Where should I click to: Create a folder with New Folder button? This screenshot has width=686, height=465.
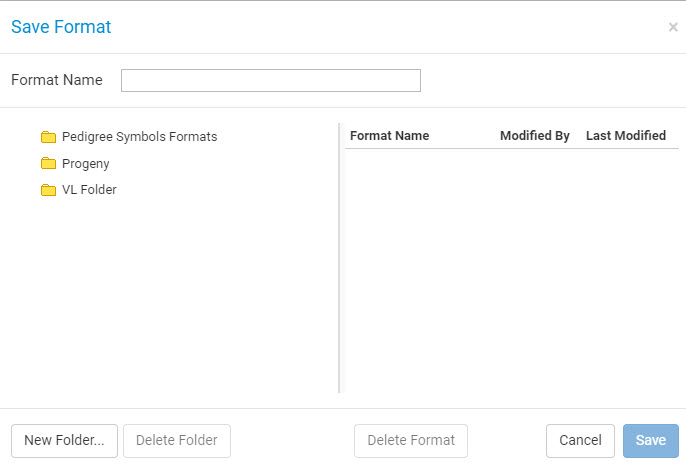point(64,441)
